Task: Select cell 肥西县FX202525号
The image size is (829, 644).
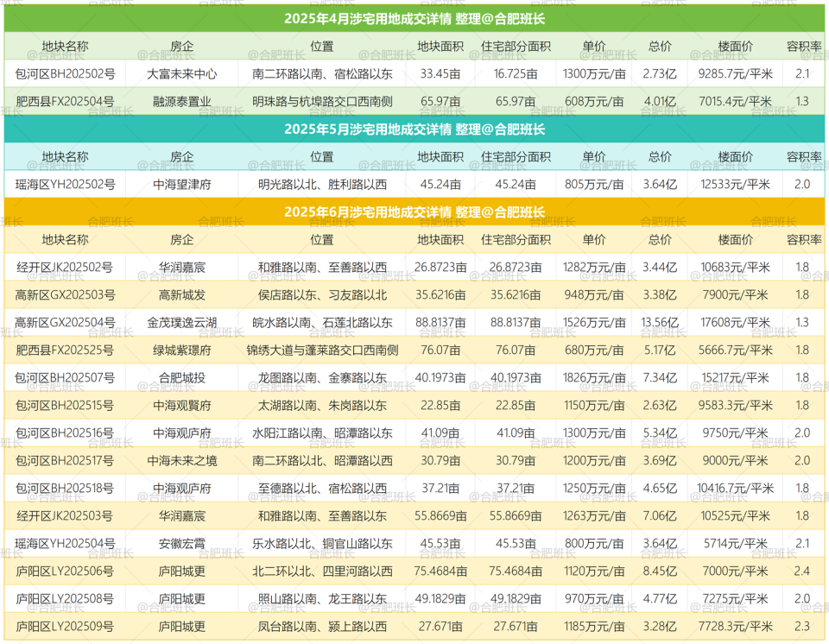Action: (65, 350)
